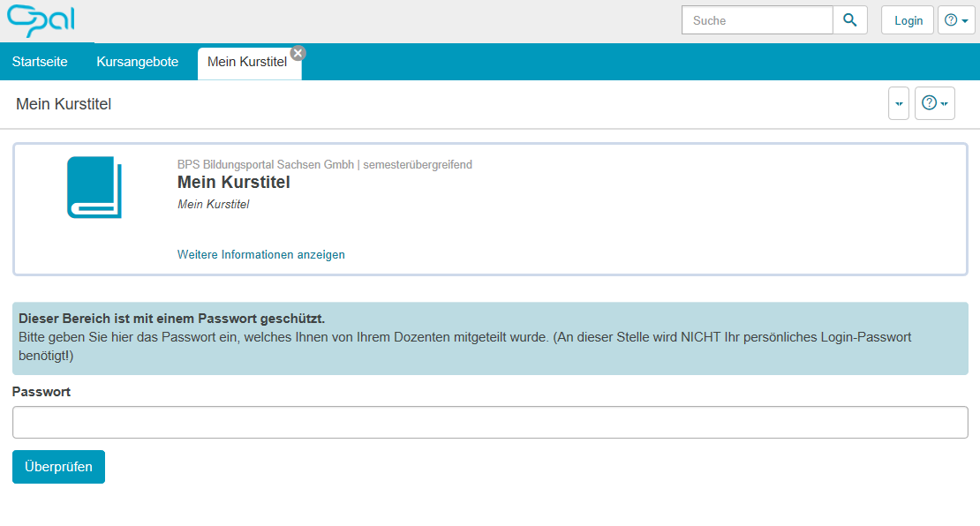The image size is (980, 526).
Task: Close the Mein Kurstitel tab
Action: [298, 53]
